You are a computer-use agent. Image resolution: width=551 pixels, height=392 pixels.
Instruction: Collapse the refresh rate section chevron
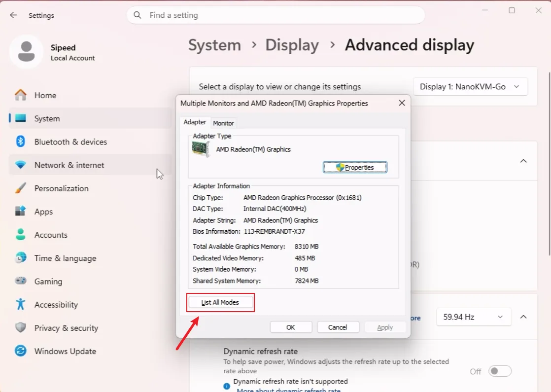[523, 317]
